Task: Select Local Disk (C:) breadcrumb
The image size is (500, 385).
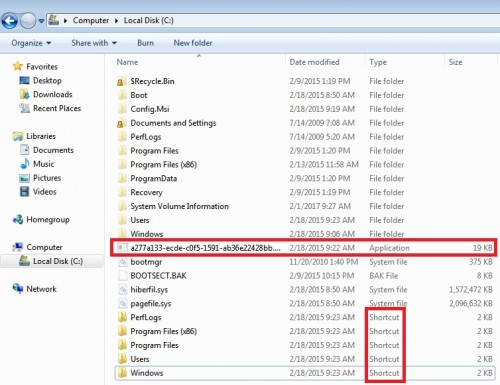Action: [x=149, y=21]
